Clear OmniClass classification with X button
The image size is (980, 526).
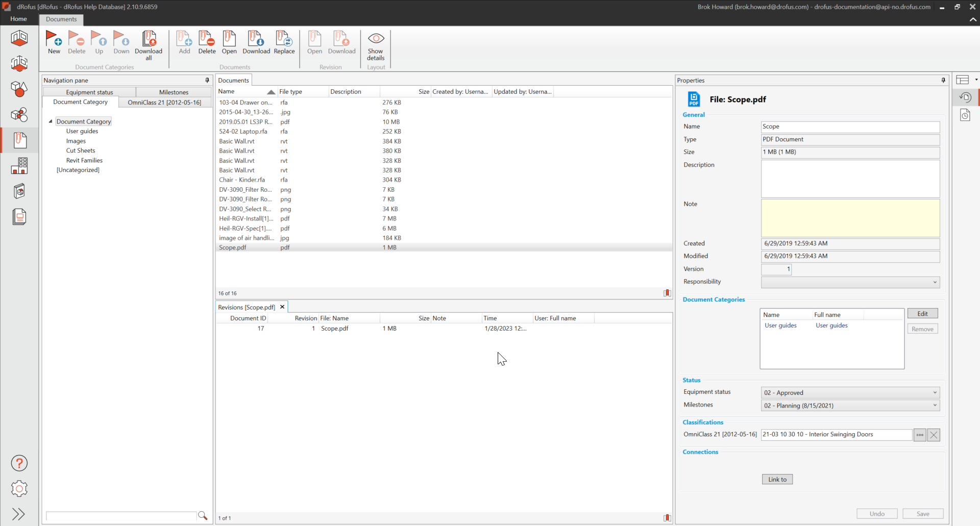(x=934, y=435)
